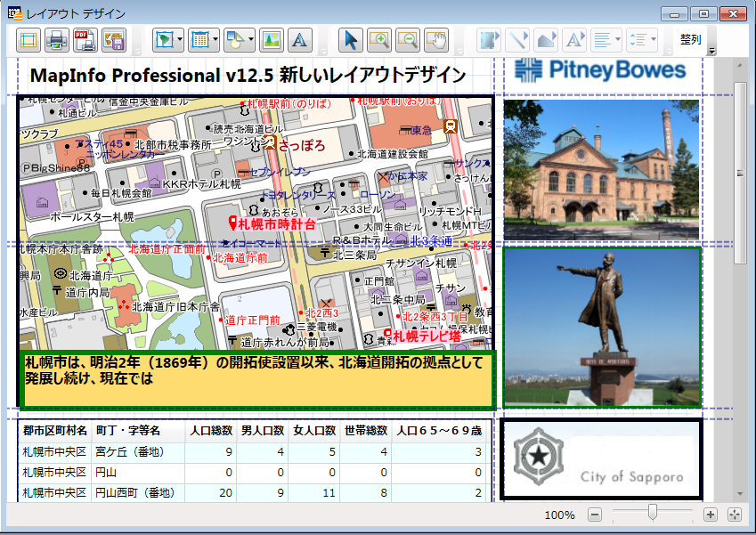Open the fill style tool
Screen dimensions: 756x535
coord(546,40)
